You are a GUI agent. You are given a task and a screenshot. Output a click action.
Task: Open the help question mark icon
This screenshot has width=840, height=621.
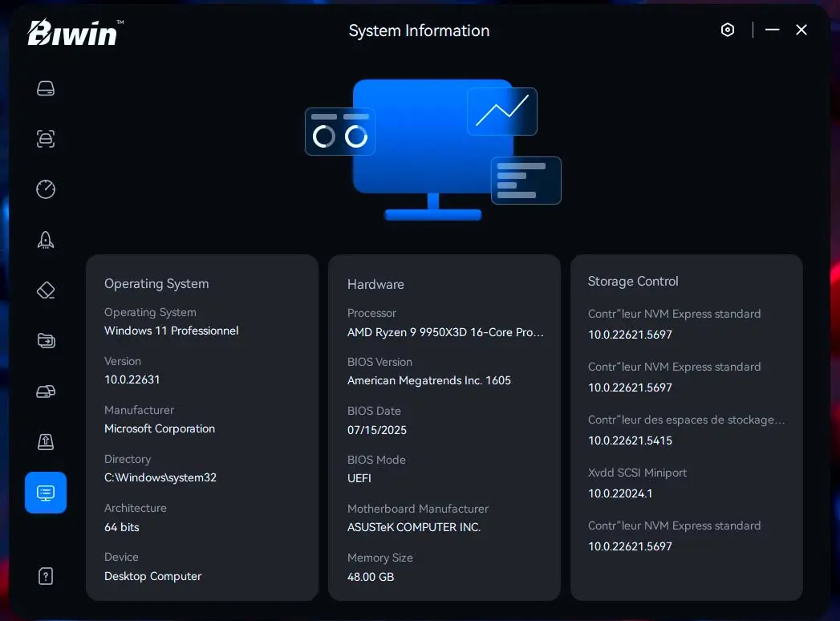(x=46, y=576)
